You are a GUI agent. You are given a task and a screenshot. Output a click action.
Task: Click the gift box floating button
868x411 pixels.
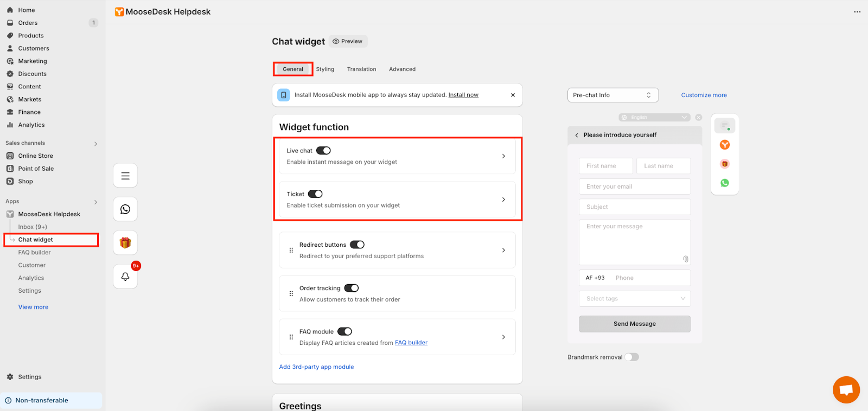(x=125, y=243)
